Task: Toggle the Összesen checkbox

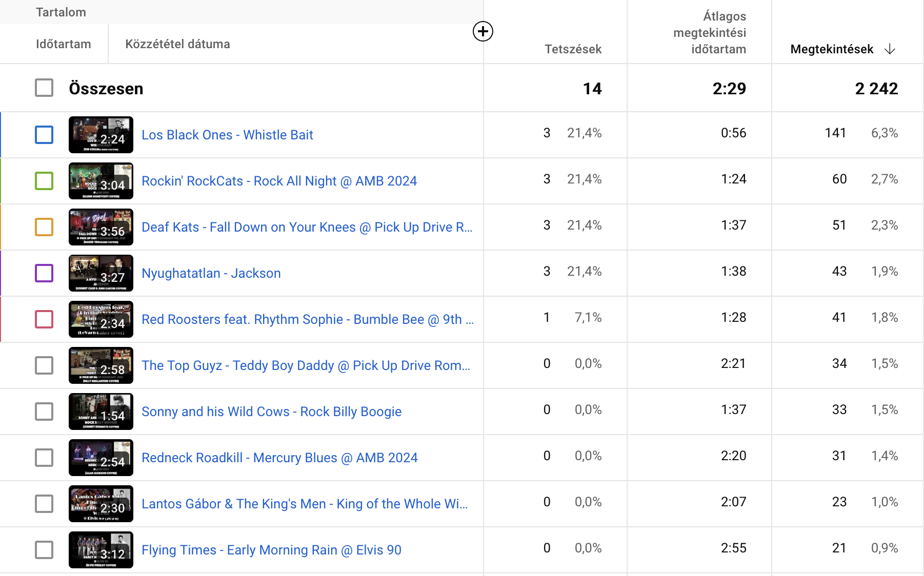Action: [x=44, y=88]
